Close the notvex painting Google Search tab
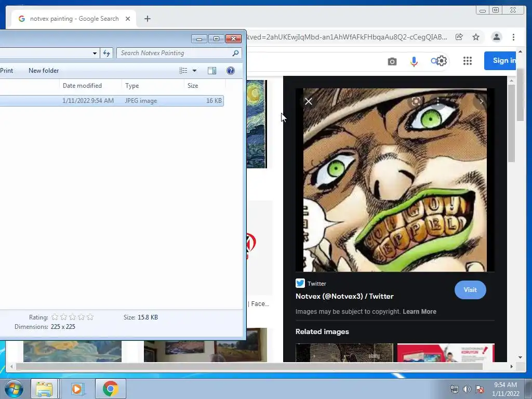 [x=128, y=19]
